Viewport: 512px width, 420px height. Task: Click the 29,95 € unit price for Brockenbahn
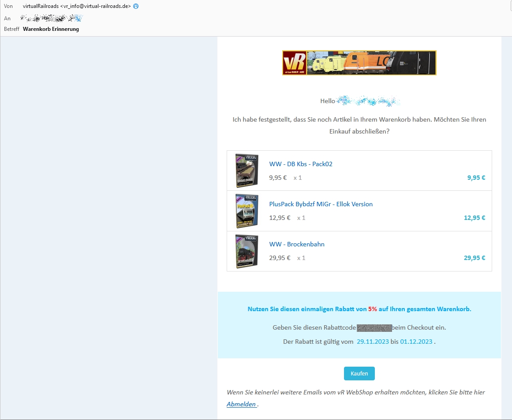pos(280,258)
